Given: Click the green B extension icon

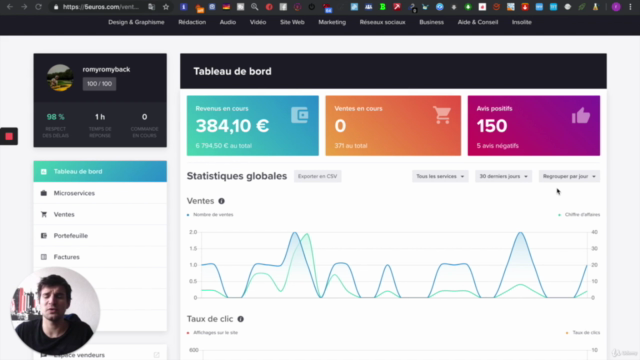Looking at the screenshot, I should coord(382,7).
